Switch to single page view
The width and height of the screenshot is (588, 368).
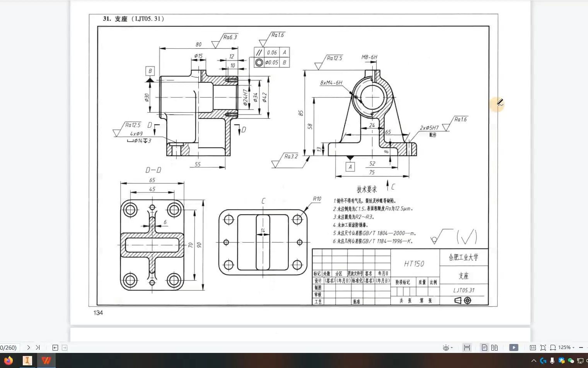(484, 347)
